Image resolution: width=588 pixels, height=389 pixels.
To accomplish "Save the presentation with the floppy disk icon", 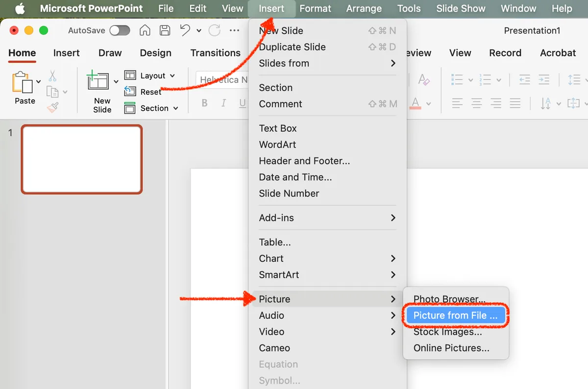I will click(165, 30).
